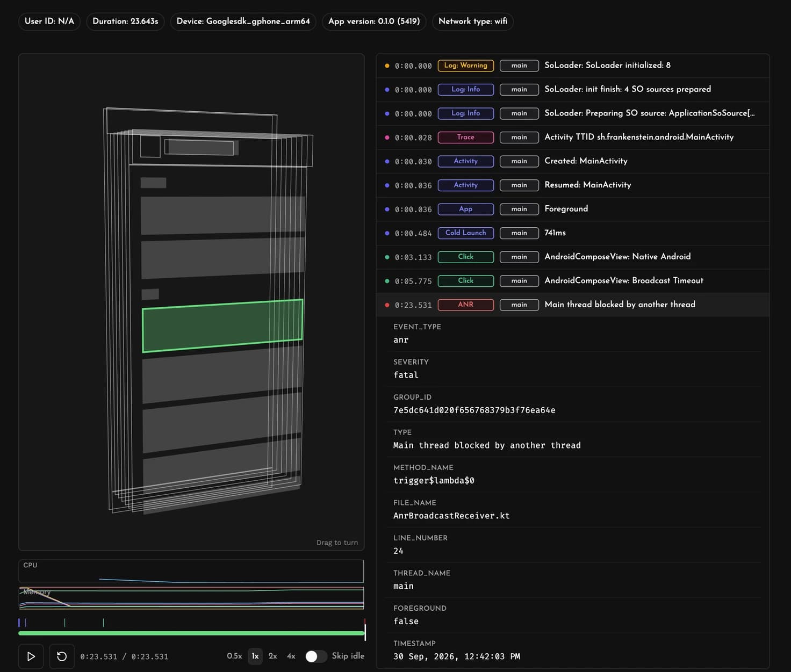Select the App Foreground event
This screenshot has width=791, height=672.
(573, 209)
